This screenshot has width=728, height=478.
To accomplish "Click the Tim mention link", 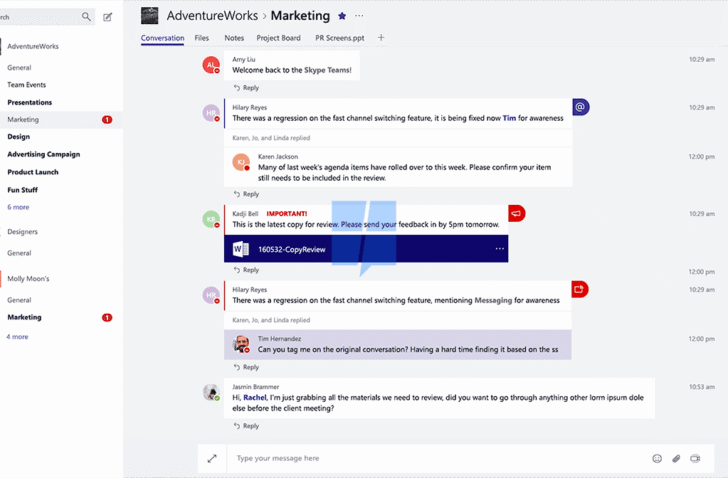I will click(509, 118).
